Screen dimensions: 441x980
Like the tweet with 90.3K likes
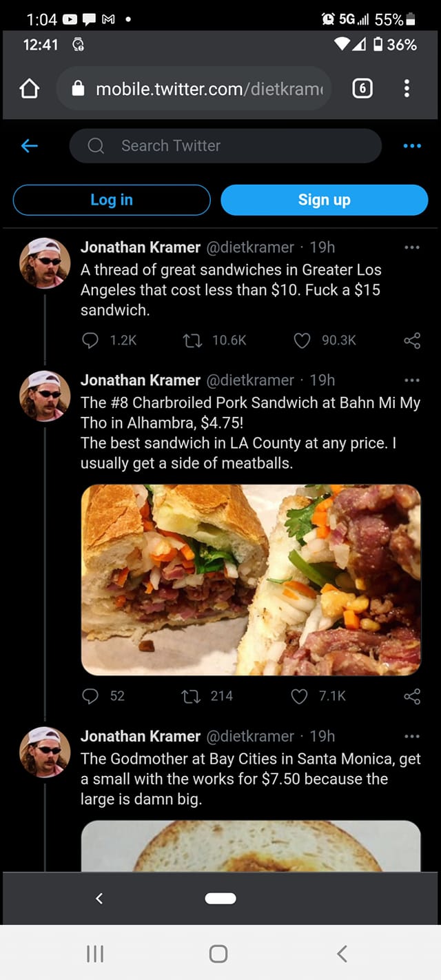[x=302, y=340]
